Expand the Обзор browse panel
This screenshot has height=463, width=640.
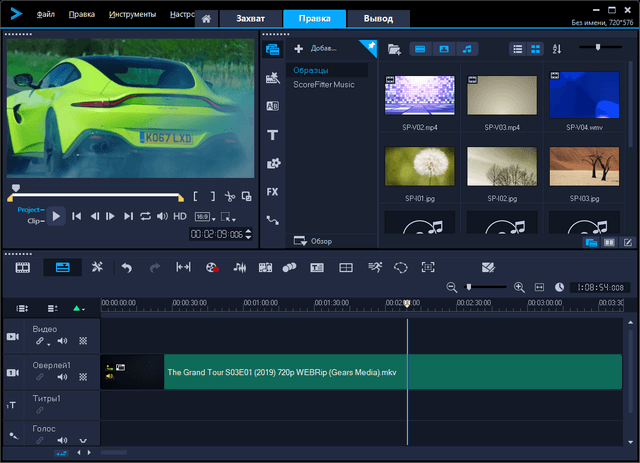(312, 241)
